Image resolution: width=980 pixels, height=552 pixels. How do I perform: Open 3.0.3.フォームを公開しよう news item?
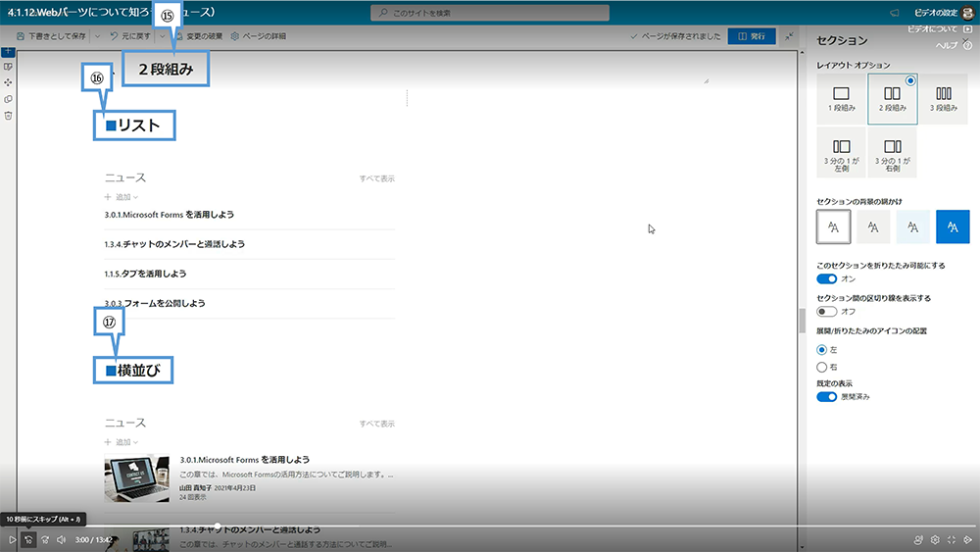155,303
